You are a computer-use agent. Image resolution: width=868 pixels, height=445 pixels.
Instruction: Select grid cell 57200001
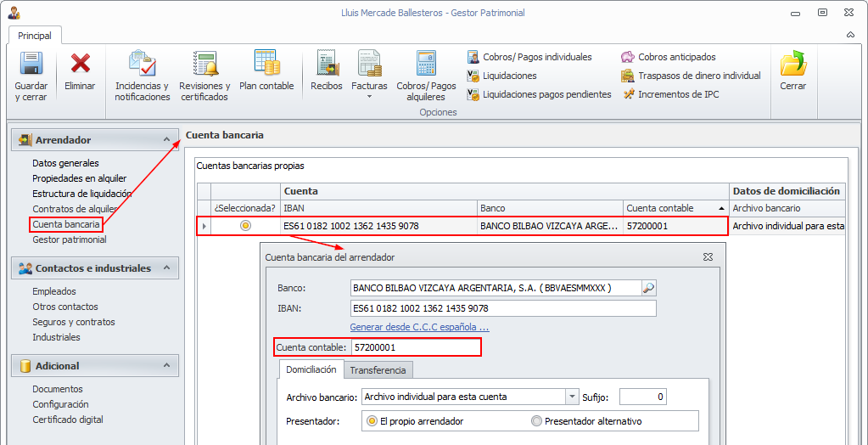[676, 226]
